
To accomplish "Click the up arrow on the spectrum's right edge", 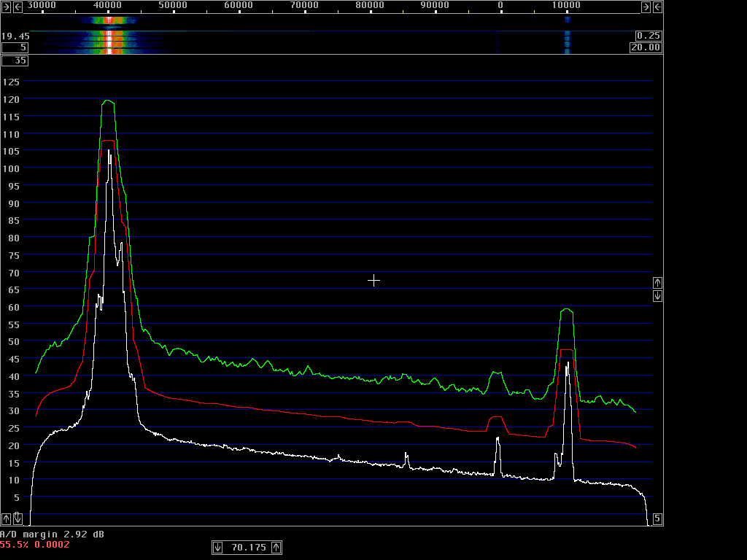I will (657, 283).
